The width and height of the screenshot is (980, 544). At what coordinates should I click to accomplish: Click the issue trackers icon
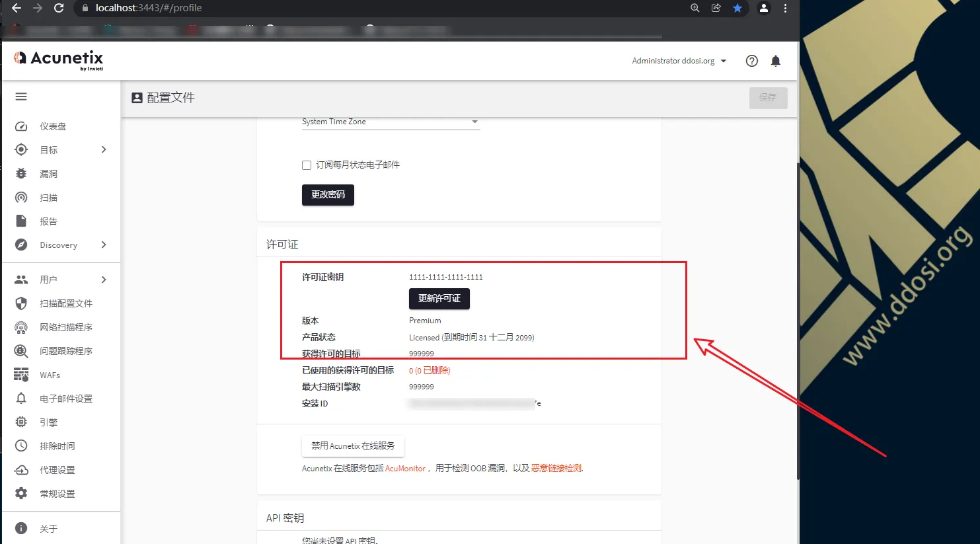21,351
